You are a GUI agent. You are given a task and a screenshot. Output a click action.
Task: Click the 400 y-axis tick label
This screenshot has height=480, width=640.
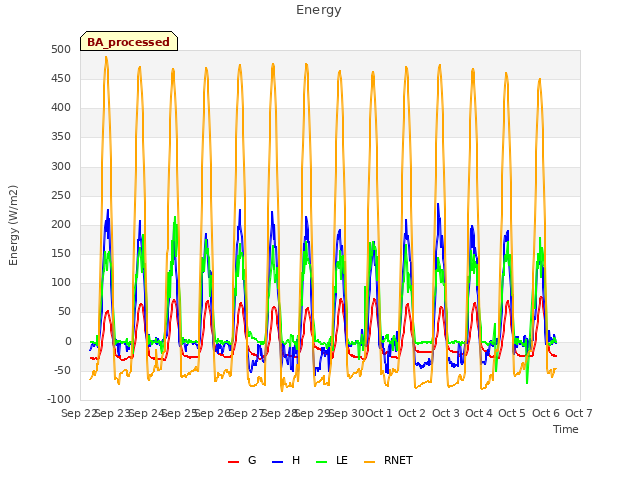click(x=61, y=108)
